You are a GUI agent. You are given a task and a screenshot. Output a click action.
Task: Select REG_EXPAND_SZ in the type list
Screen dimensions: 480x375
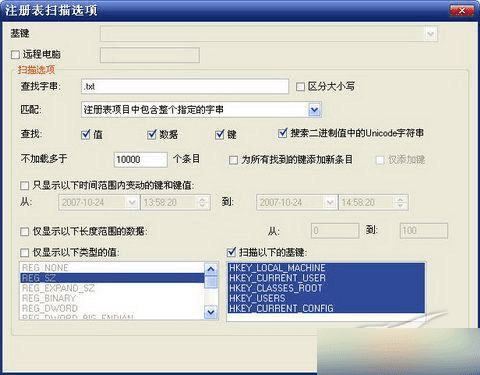click(112, 288)
